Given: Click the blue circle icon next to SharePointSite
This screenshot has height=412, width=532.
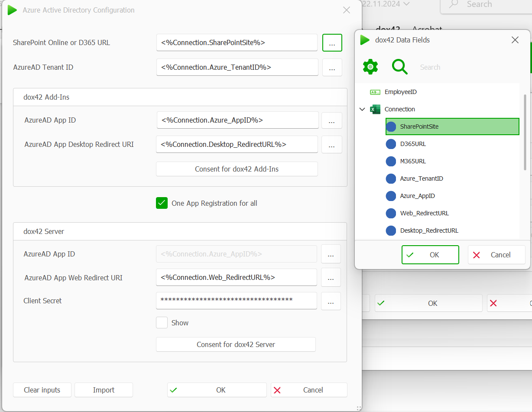Looking at the screenshot, I should coord(391,127).
